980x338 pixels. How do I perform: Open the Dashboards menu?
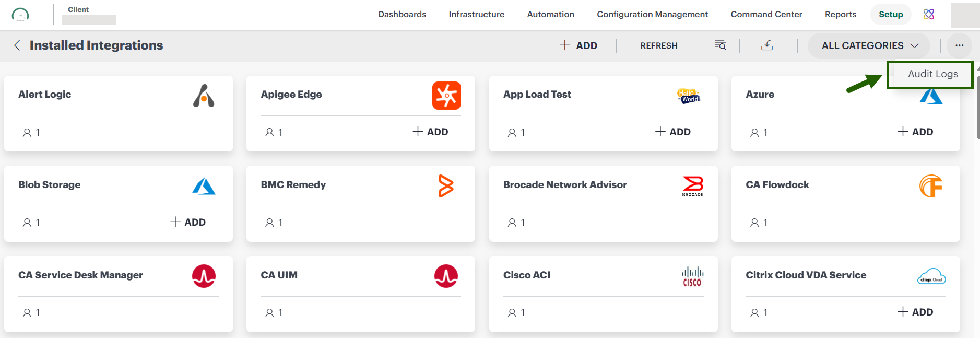point(402,14)
